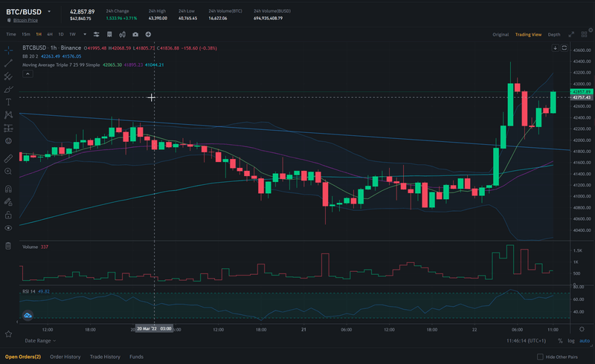Screen dimensions: 595x364
Task: Click the refresh arrows button on chart corner
Action: (x=565, y=48)
